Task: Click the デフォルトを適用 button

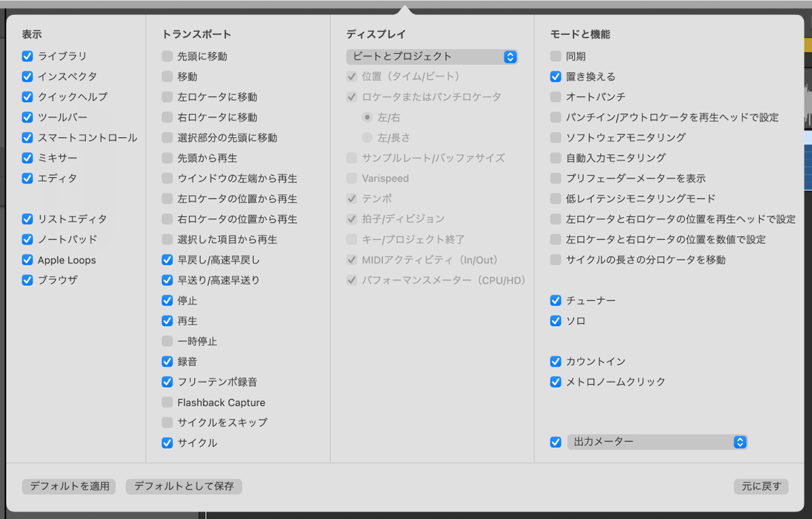Action: pyautogui.click(x=69, y=486)
